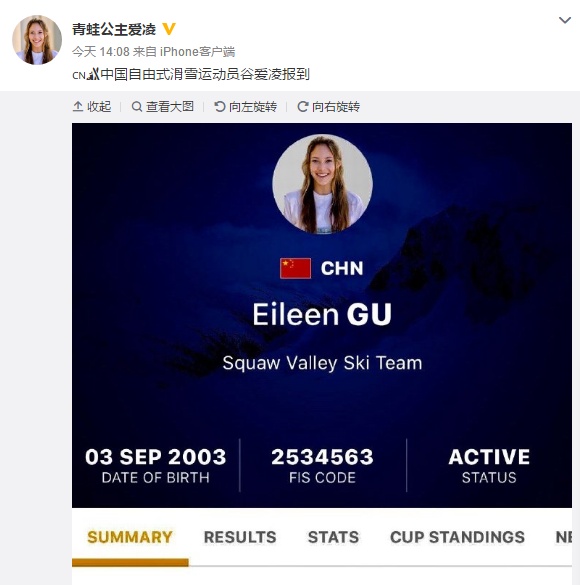This screenshot has width=580, height=585.
Task: Switch to the RESULTS tab
Action: coord(240,537)
